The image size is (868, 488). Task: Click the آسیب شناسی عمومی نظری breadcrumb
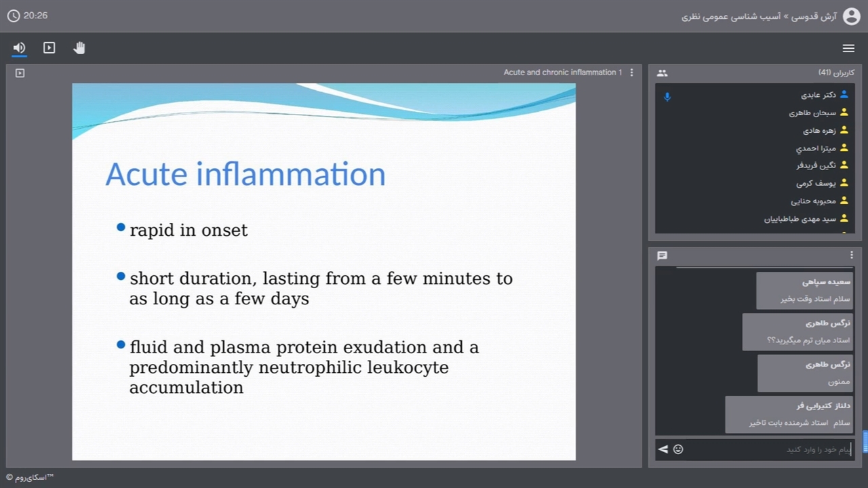coord(731,16)
